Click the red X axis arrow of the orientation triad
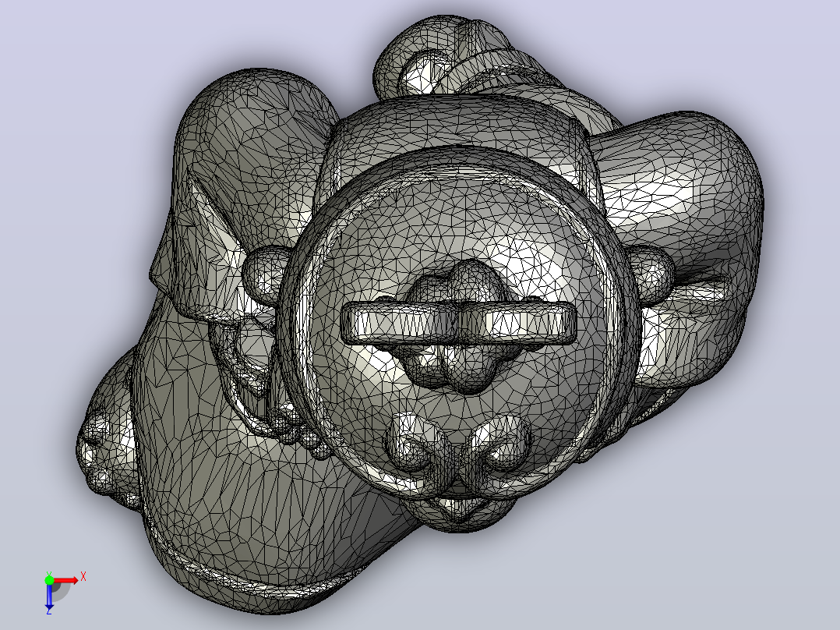 coord(66,581)
